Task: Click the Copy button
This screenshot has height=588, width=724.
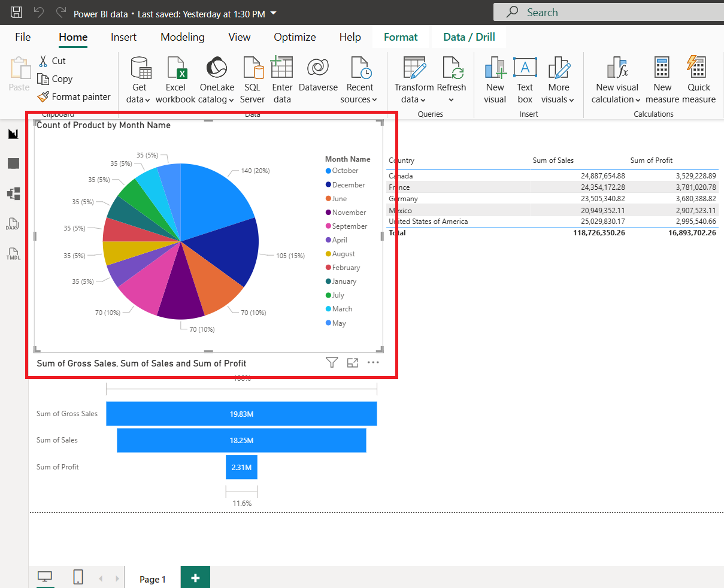Action: [x=54, y=79]
